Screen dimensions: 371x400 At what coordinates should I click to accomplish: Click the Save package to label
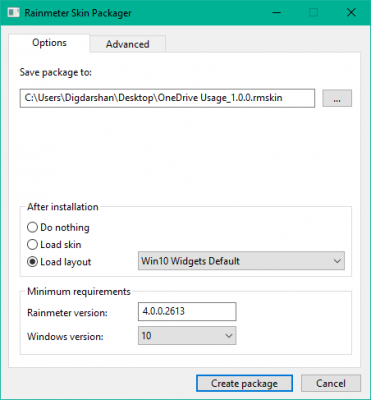pyautogui.click(x=56, y=72)
